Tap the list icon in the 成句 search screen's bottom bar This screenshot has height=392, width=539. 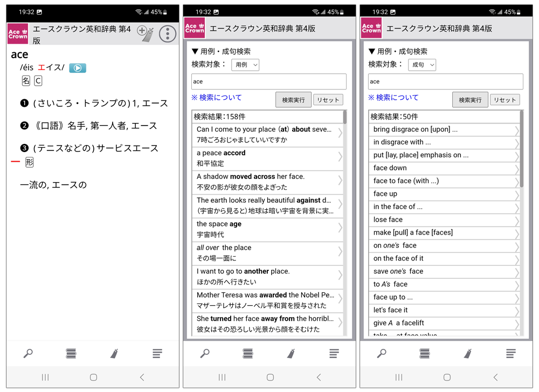point(510,353)
